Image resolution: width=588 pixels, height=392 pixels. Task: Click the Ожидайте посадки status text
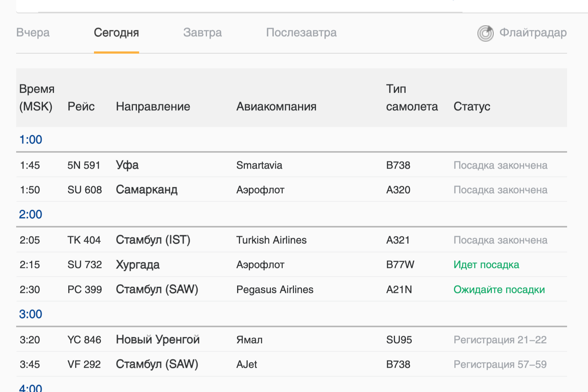499,290
